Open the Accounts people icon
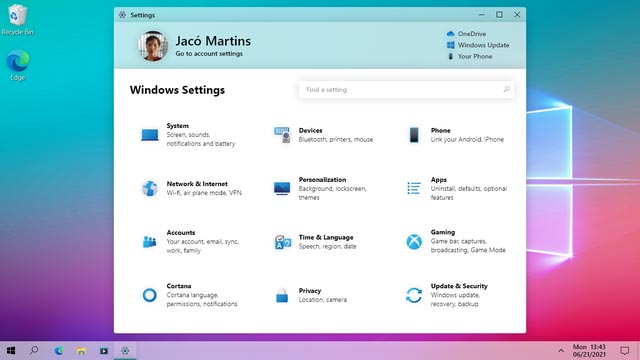The height and width of the screenshot is (360, 640). click(x=150, y=242)
